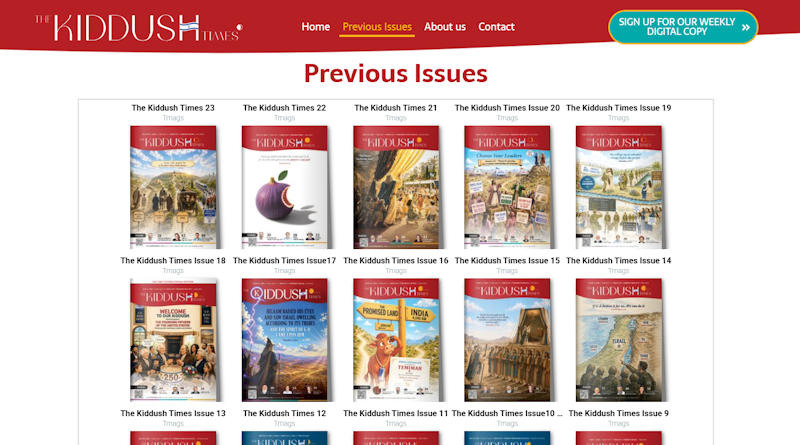Screen dimensions: 800x445
Task: Click 'Tmags' under Kiddush Times Issue17
Action: coord(284,270)
